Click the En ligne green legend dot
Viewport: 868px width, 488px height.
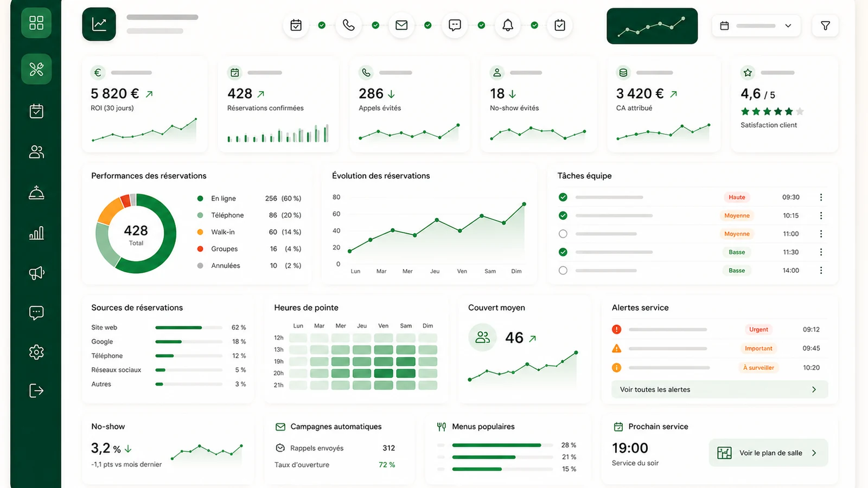(200, 198)
